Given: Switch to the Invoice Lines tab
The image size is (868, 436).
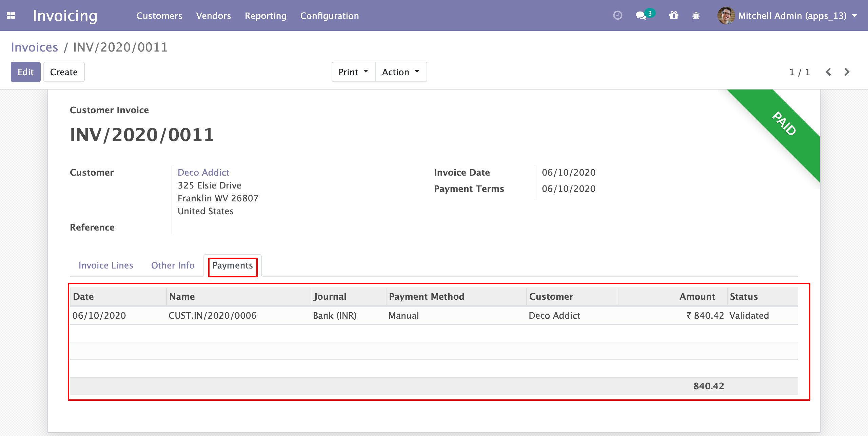Looking at the screenshot, I should [x=106, y=265].
